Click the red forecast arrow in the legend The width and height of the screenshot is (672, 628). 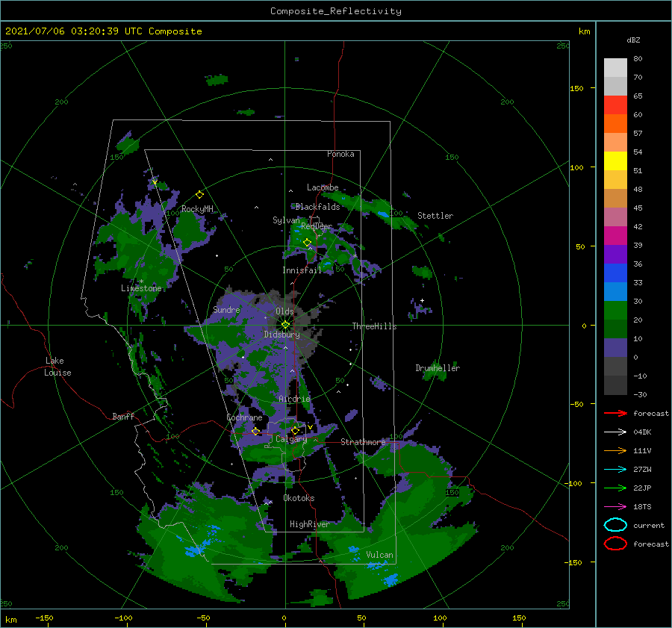coord(615,413)
